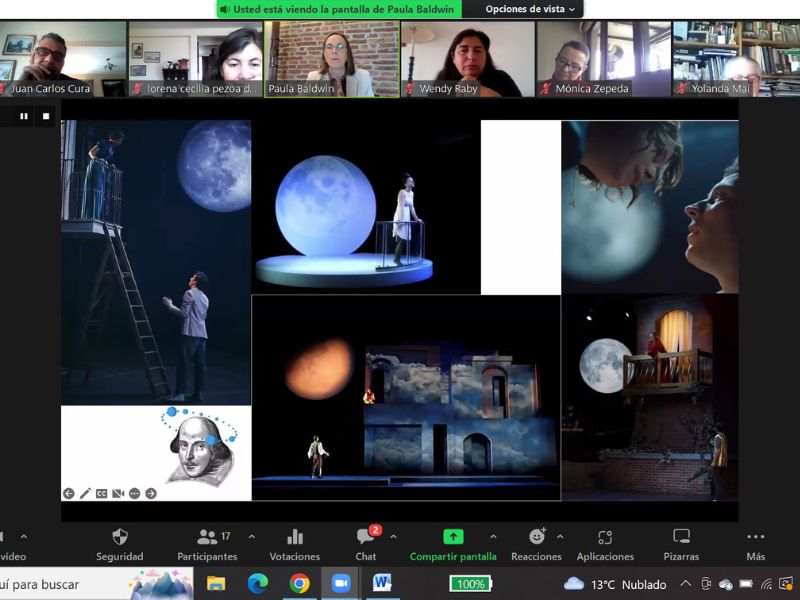Click the Windows search box
800x600 pixels.
pos(96,584)
